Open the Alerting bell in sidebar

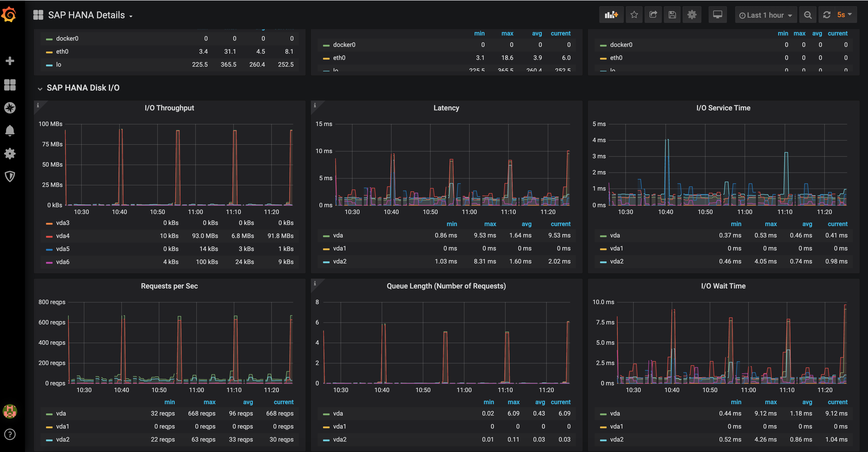(x=10, y=130)
